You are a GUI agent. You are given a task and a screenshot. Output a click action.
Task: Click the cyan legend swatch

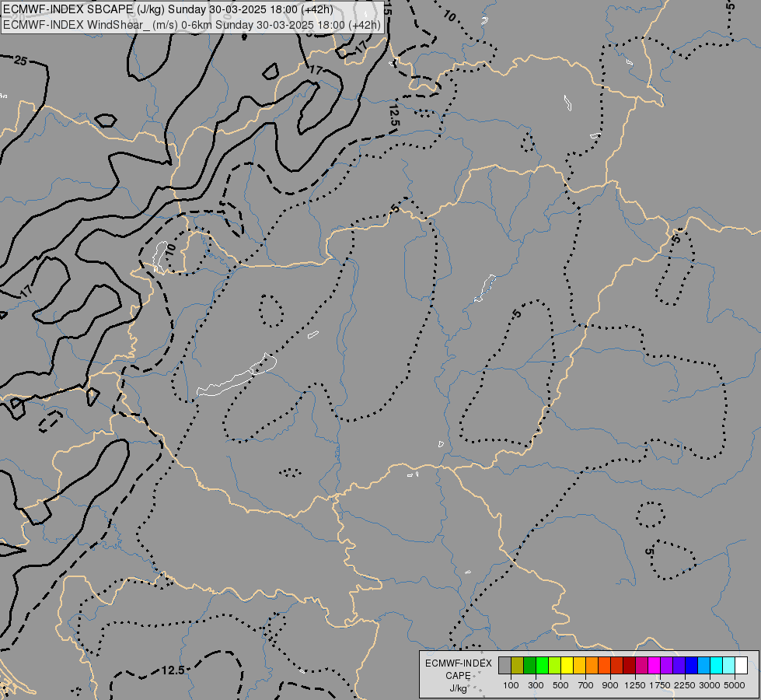pyautogui.click(x=717, y=666)
